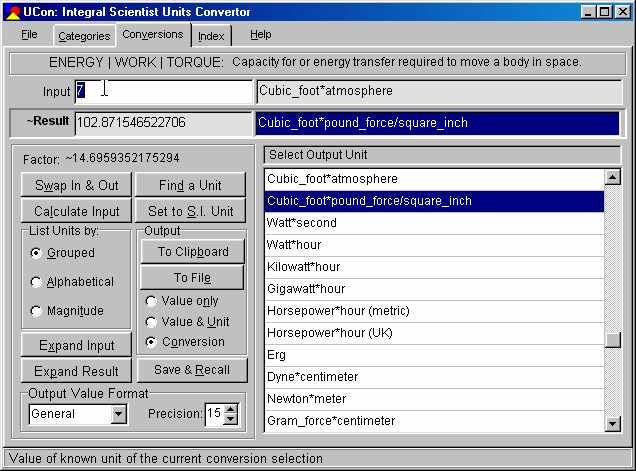Screen dimensions: 636x471
Task: Select Horsepower*hour (metric) unit
Action: [x=434, y=311]
